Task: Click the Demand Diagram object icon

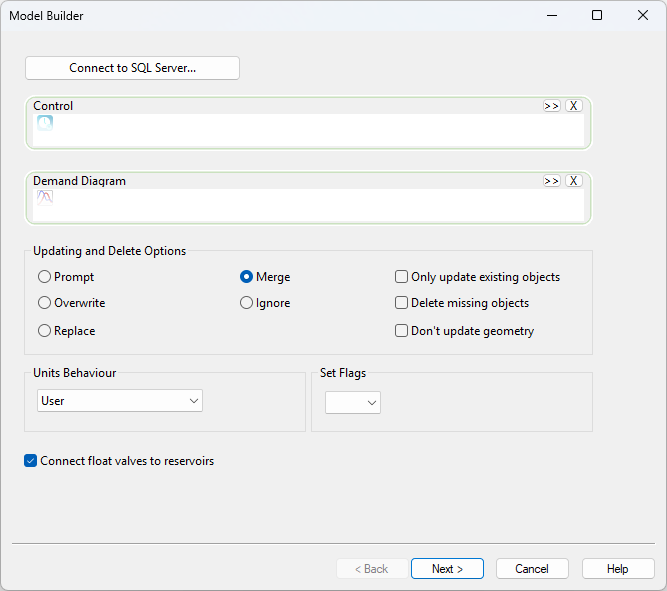Action: (x=45, y=198)
